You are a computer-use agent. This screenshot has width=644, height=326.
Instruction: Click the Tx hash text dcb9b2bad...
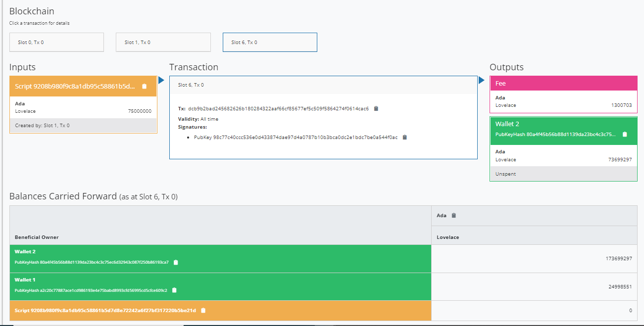pos(278,108)
